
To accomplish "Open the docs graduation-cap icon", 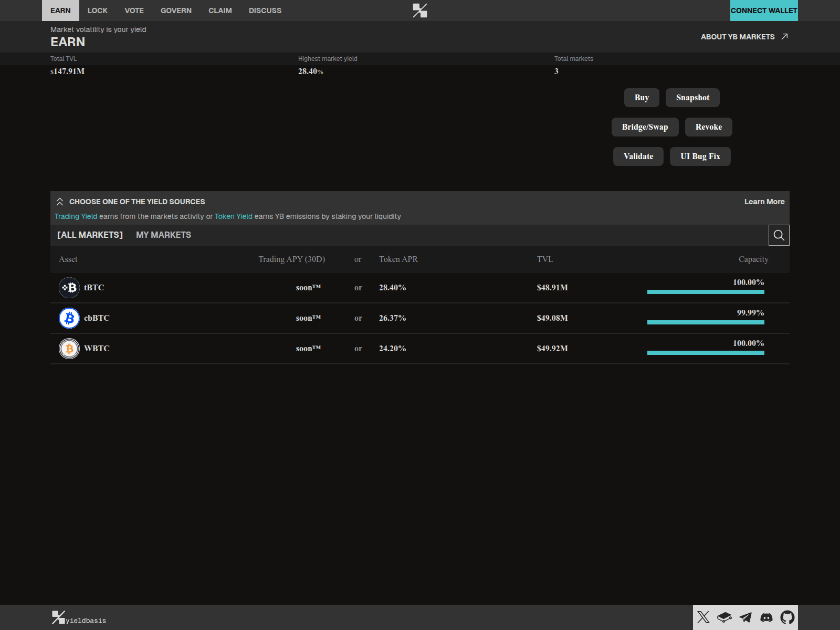I will click(724, 617).
